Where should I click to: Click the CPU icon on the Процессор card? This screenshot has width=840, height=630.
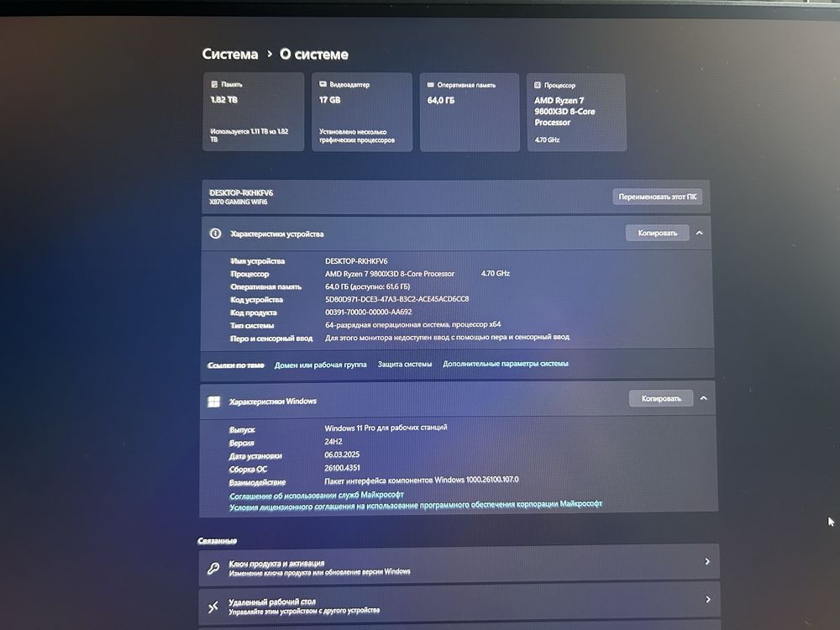point(538,85)
